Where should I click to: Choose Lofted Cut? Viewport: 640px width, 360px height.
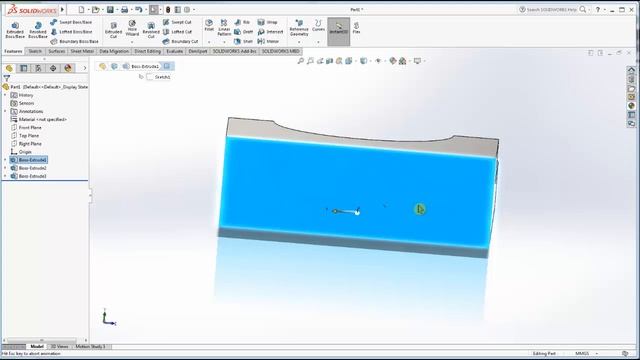(177, 32)
